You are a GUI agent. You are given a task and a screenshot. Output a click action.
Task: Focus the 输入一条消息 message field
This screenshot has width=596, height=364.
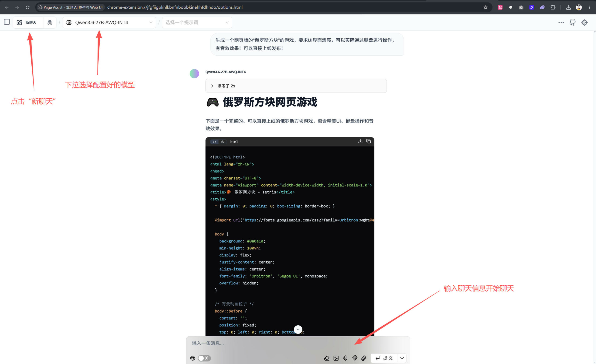[298, 343]
